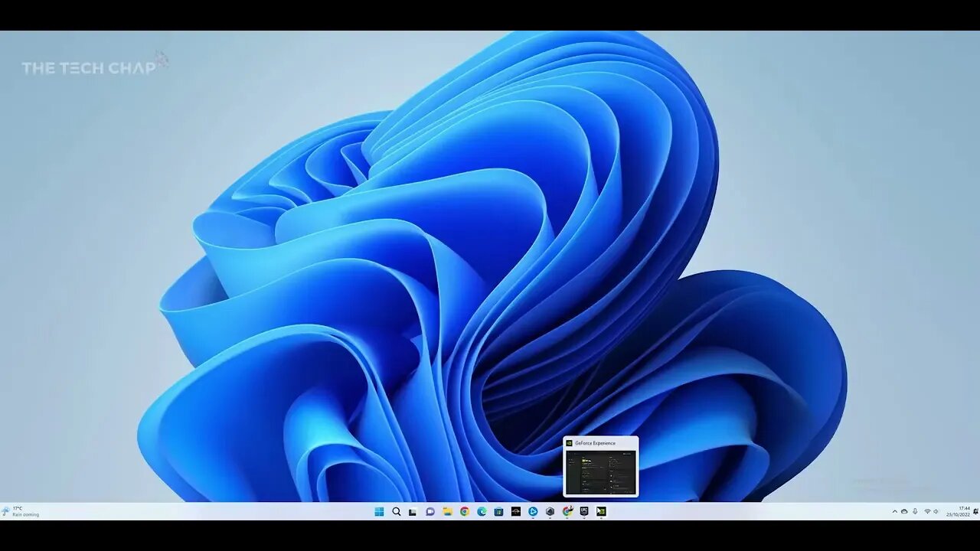Show hidden system tray icons

(x=895, y=511)
